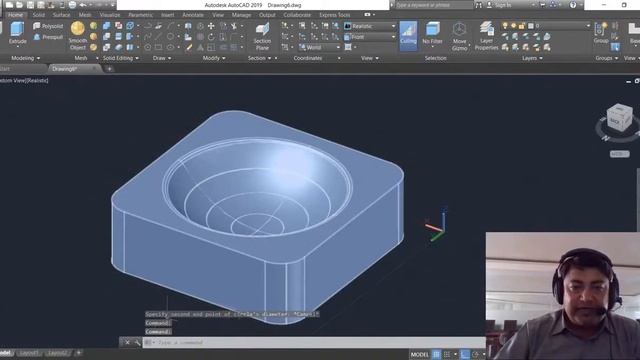The width and height of the screenshot is (640, 360).
Task: Click the Smooth Object button
Action: pyautogui.click(x=78, y=36)
